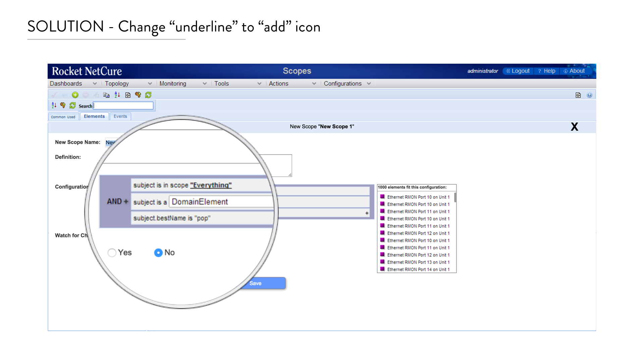
Task: Click the green refresh icon in the main toolbar
Action: tap(148, 95)
